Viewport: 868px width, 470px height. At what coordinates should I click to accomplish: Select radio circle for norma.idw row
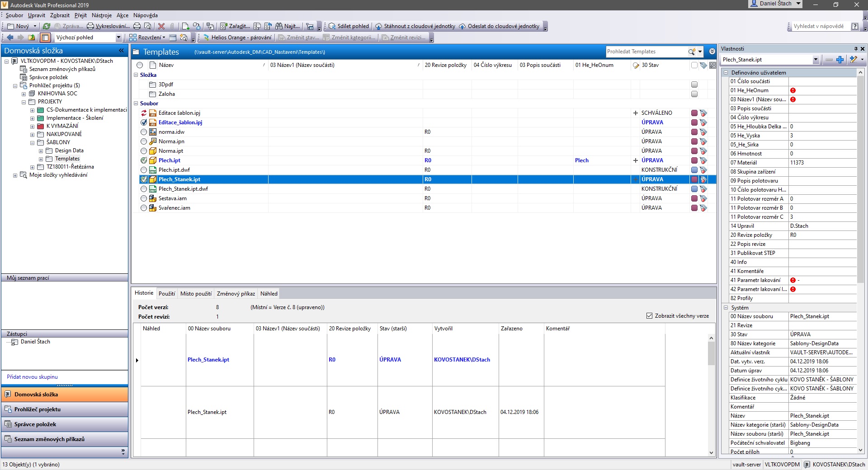click(x=144, y=132)
